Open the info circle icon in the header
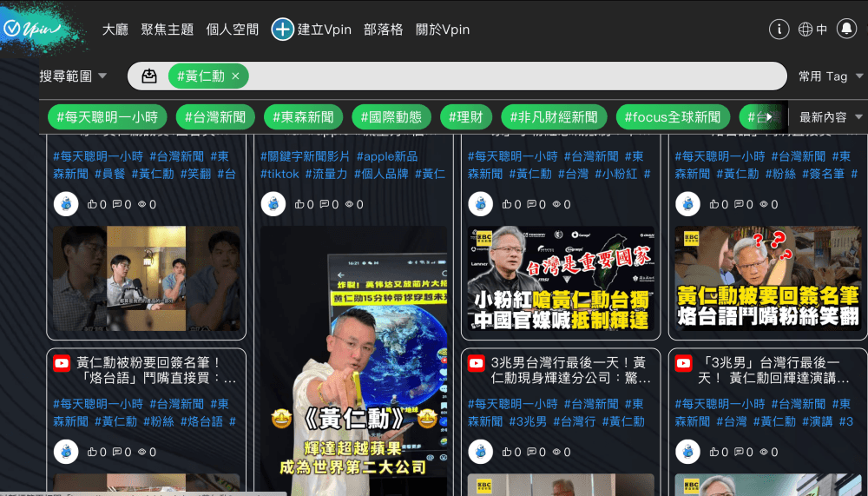The height and width of the screenshot is (496, 868). 779,30
